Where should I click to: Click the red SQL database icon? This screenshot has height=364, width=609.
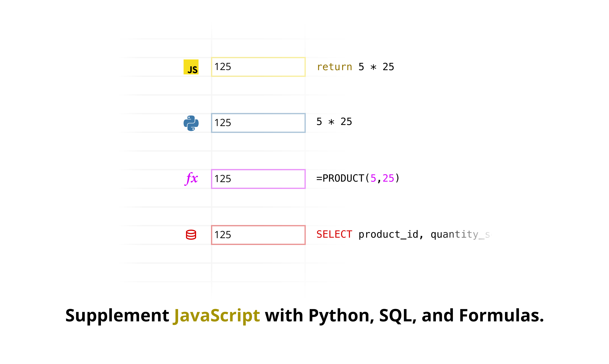pyautogui.click(x=191, y=235)
